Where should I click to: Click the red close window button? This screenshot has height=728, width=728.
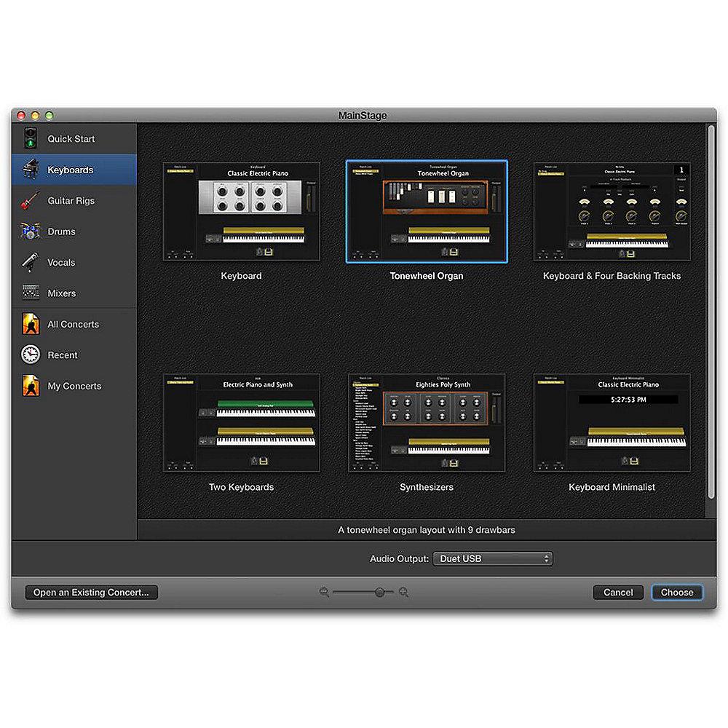[x=21, y=115]
